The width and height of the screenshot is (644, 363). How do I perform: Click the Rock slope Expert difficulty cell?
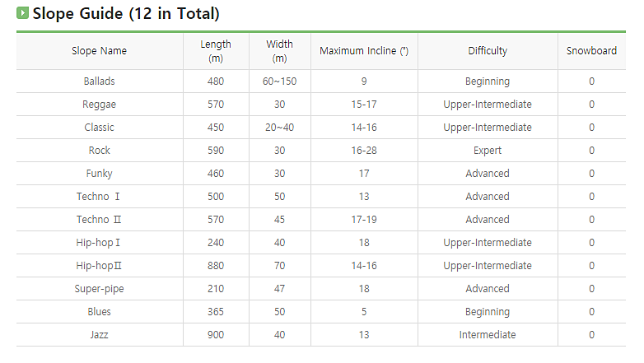[488, 151]
